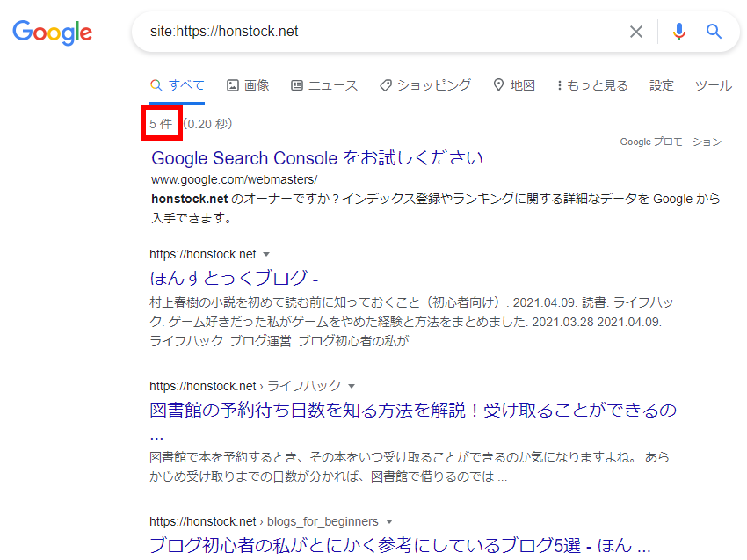Start voice search with microphone icon

click(x=679, y=32)
